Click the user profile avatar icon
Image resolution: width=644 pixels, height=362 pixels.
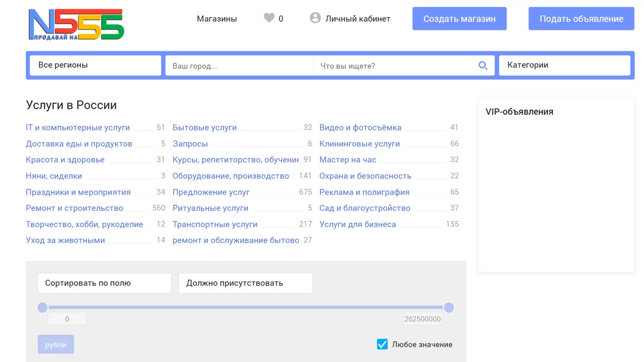pos(315,18)
